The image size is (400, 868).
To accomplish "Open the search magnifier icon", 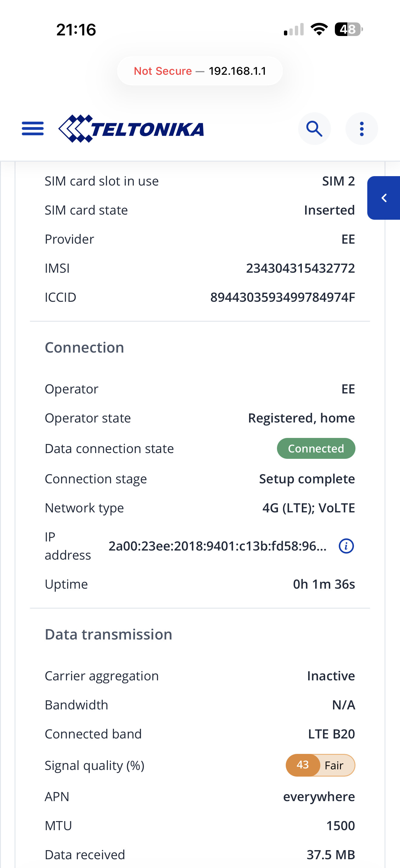I will point(314,129).
